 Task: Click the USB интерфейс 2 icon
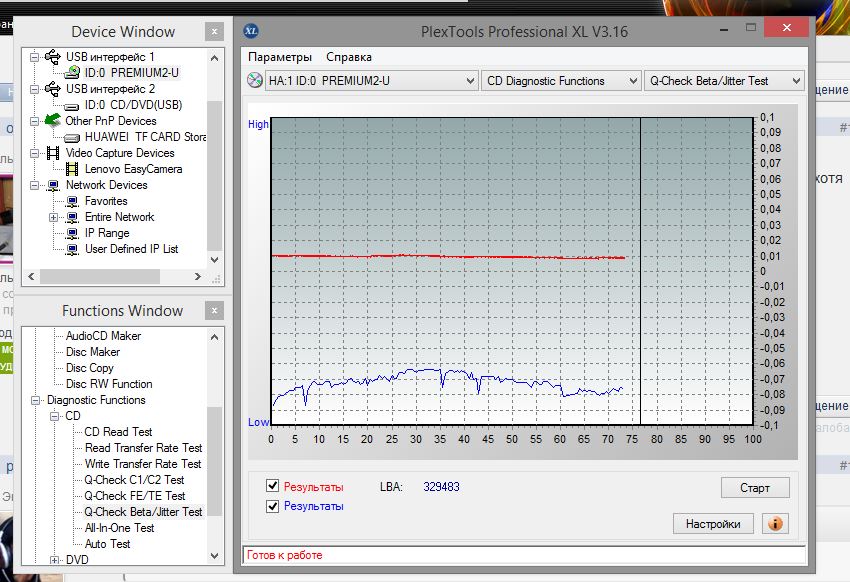(53, 88)
